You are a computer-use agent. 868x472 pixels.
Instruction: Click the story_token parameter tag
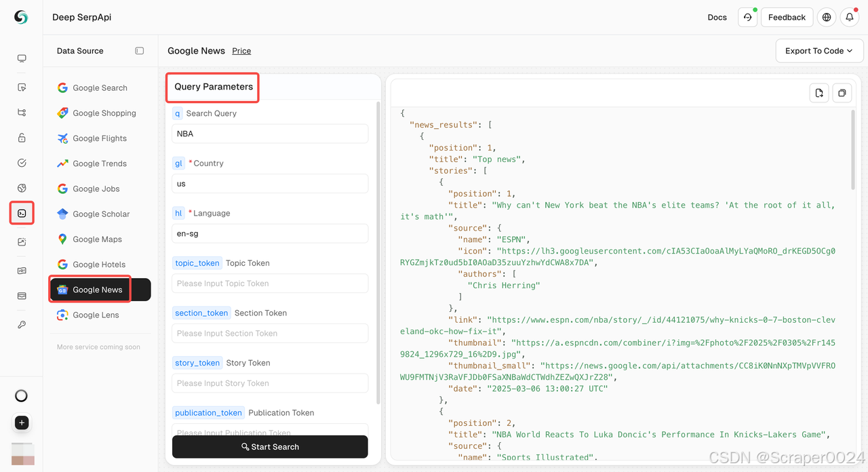[197, 363]
